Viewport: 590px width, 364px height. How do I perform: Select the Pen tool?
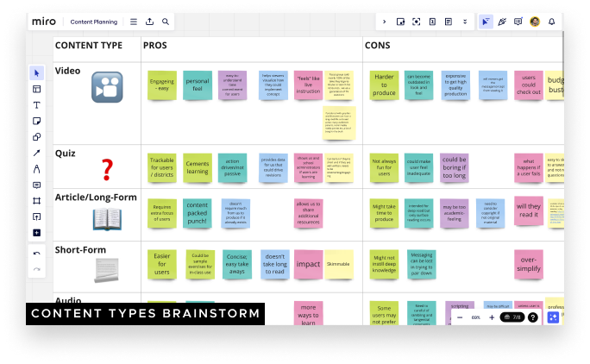[36, 169]
